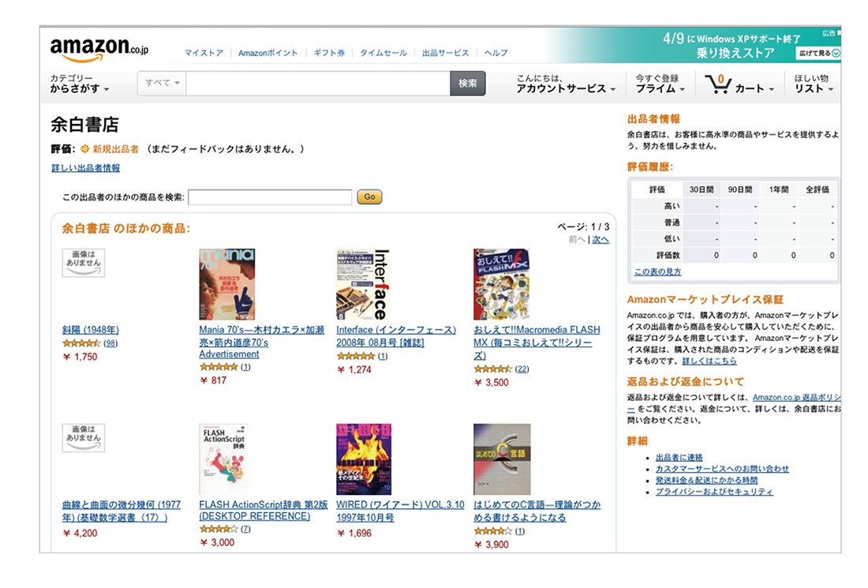Click the star rating for 斜陽 (1948年)

81,343
